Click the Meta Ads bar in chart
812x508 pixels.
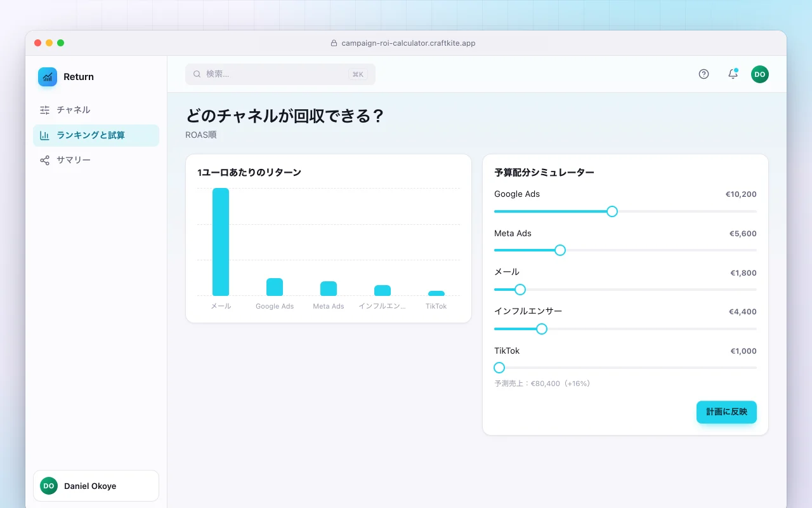pyautogui.click(x=329, y=289)
